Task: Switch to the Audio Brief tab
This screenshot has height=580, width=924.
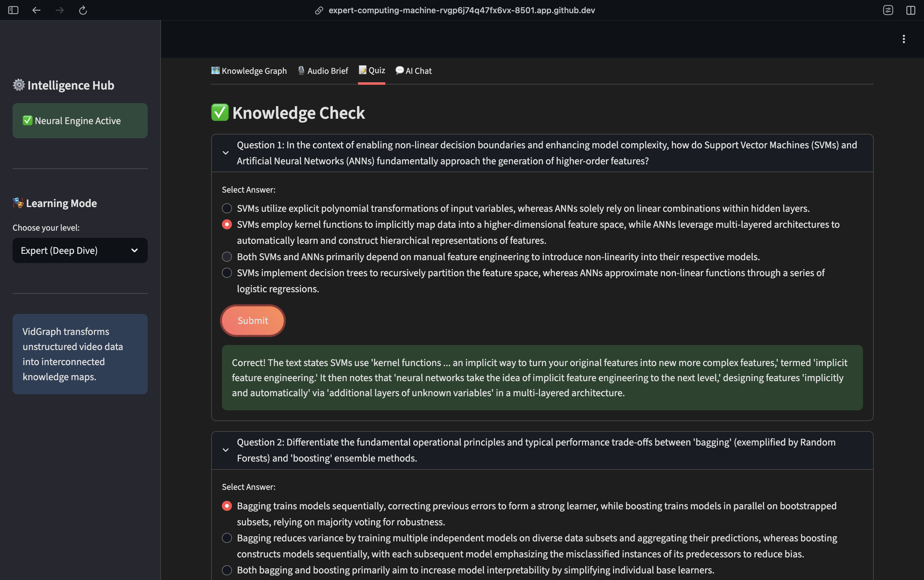Action: tap(323, 71)
